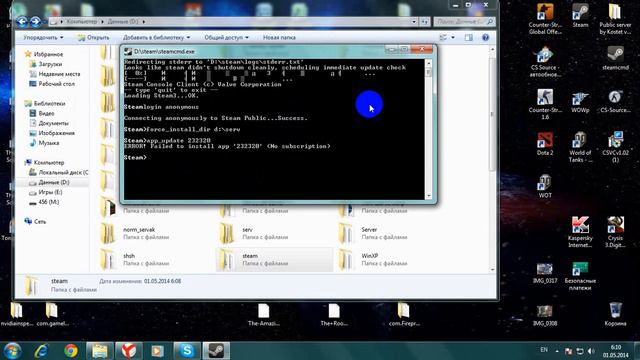
Task: Select Видео library in sidebar
Action: [x=42, y=113]
